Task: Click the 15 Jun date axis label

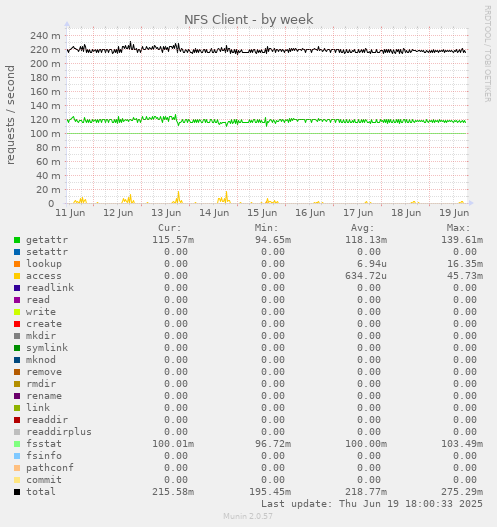Action: (262, 213)
